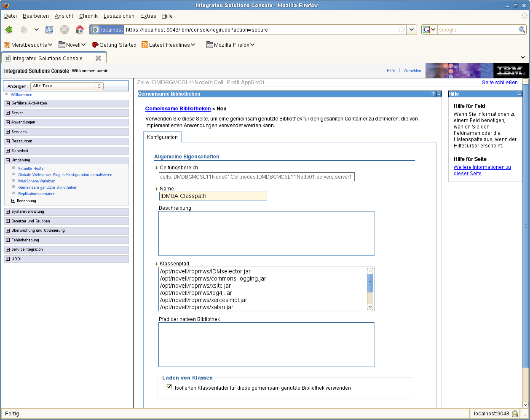Screen dimensions: 530x420
Task: Toggle the isolierten Klassenlader checkbox
Action: tap(169, 387)
